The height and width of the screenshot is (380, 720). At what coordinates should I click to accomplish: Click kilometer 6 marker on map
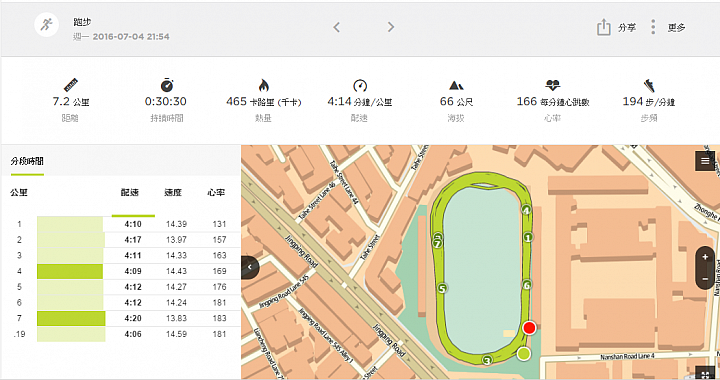(x=527, y=285)
